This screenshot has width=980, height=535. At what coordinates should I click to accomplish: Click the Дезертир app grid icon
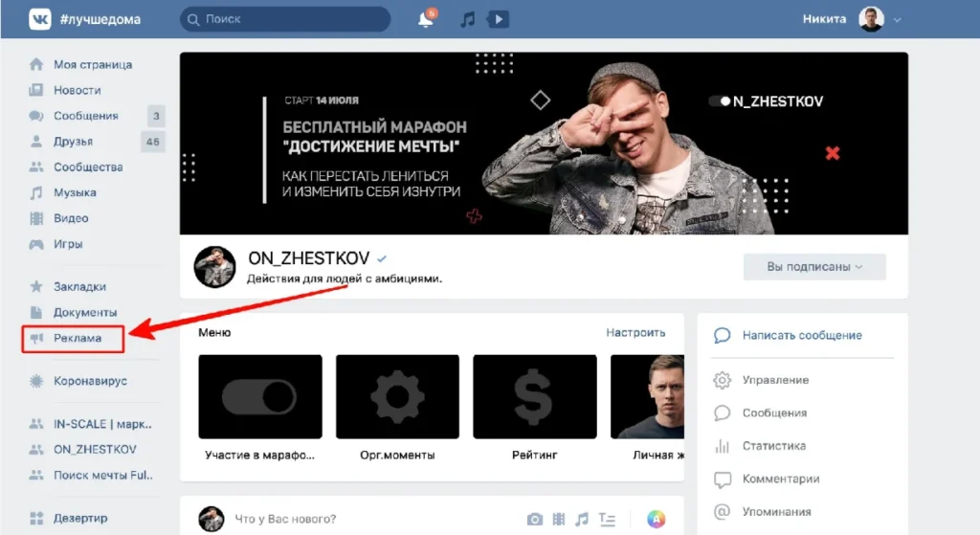click(36, 518)
